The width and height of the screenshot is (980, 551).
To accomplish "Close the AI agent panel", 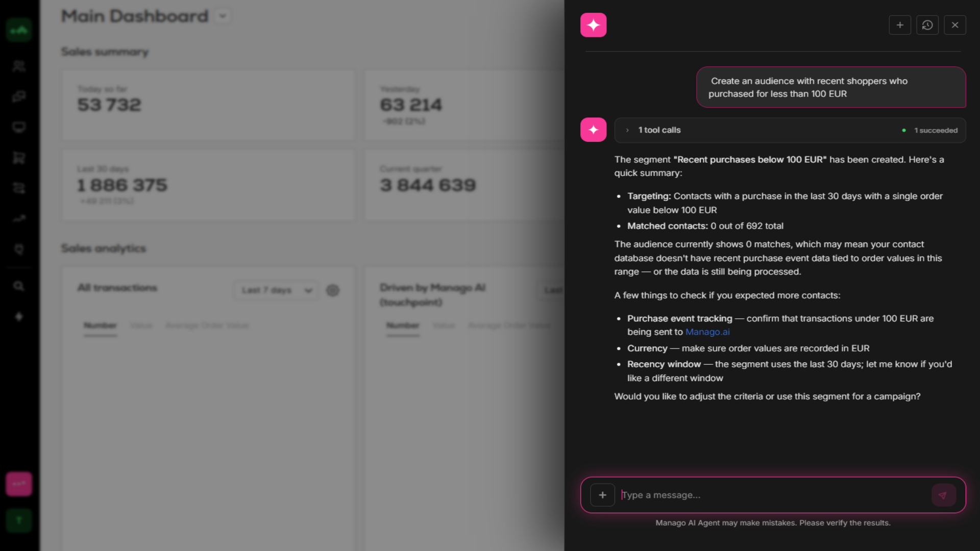I will click(x=955, y=25).
